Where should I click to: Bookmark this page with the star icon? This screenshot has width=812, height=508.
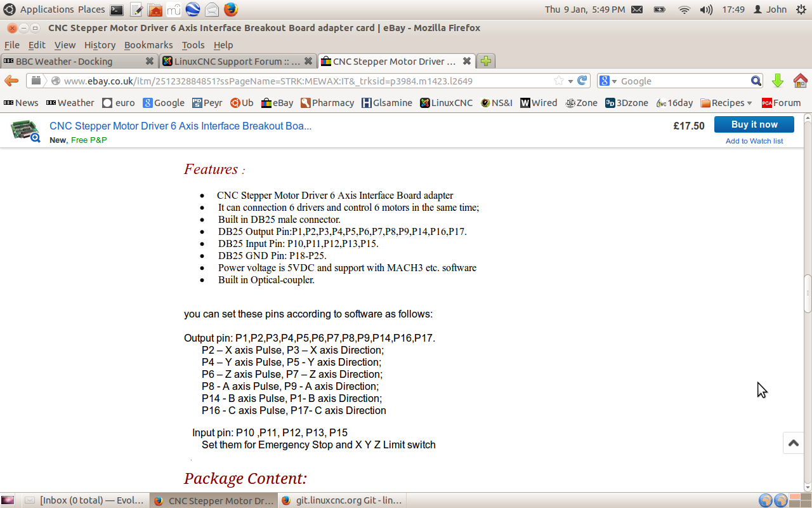tap(559, 81)
